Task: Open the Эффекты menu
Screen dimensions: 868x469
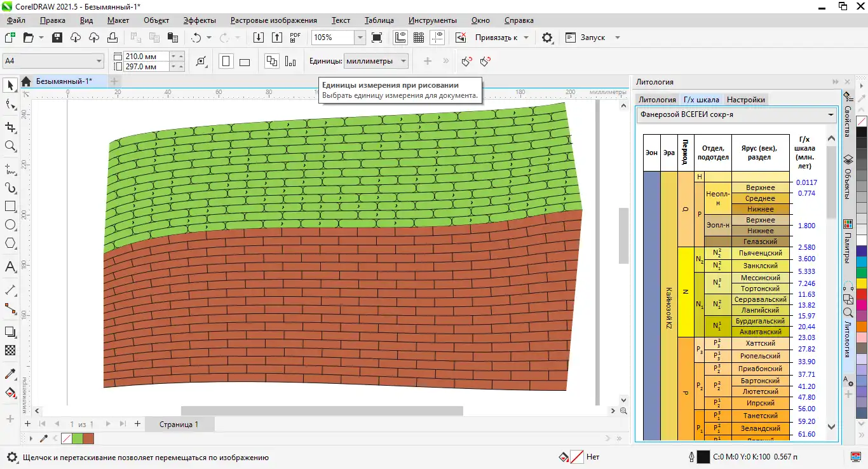Action: point(200,20)
